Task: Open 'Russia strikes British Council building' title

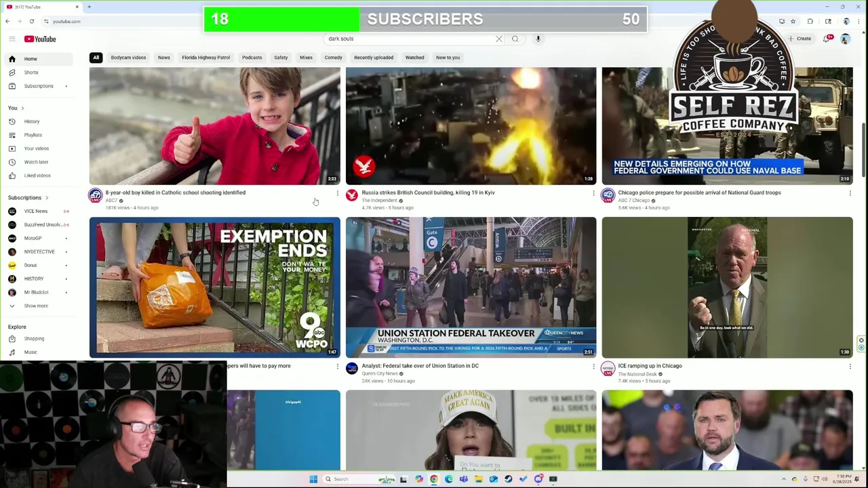Action: click(428, 192)
